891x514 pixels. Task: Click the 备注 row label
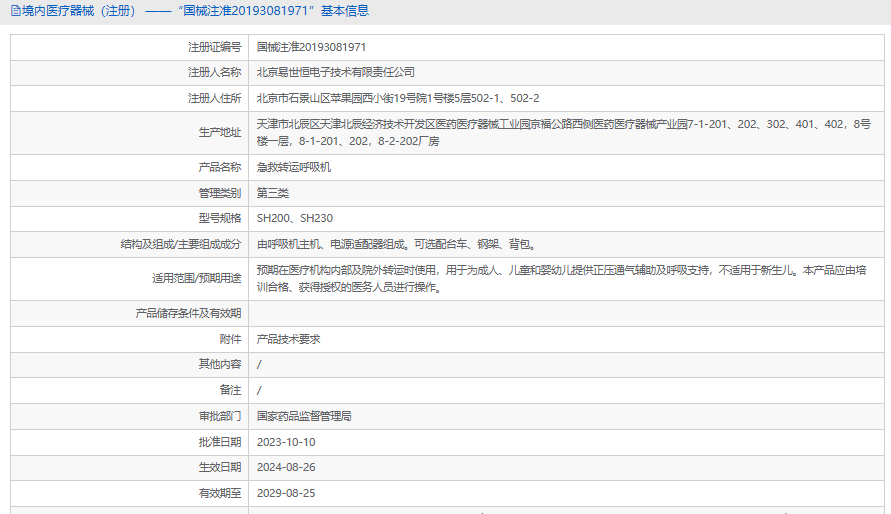tap(230, 390)
